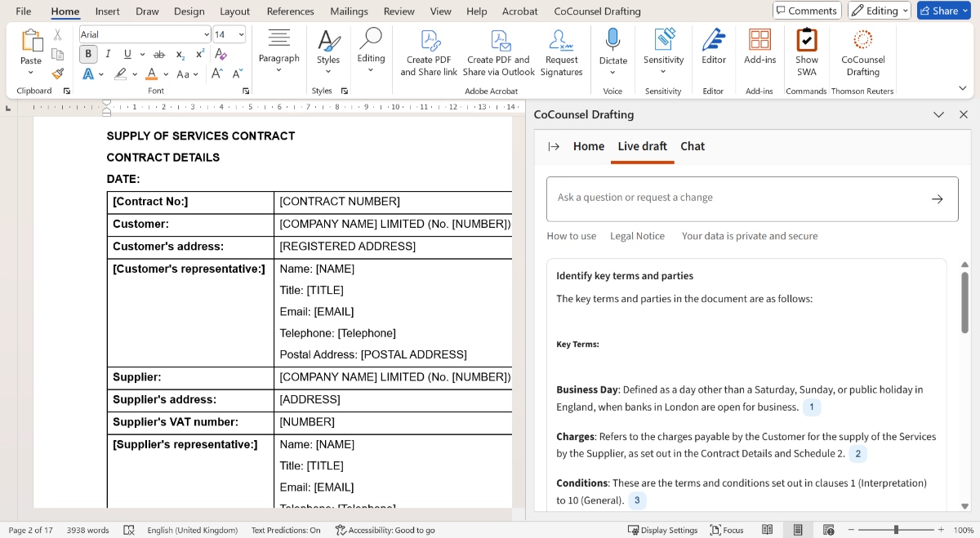980x538 pixels.
Task: Activate the Format Painter icon
Action: (57, 73)
